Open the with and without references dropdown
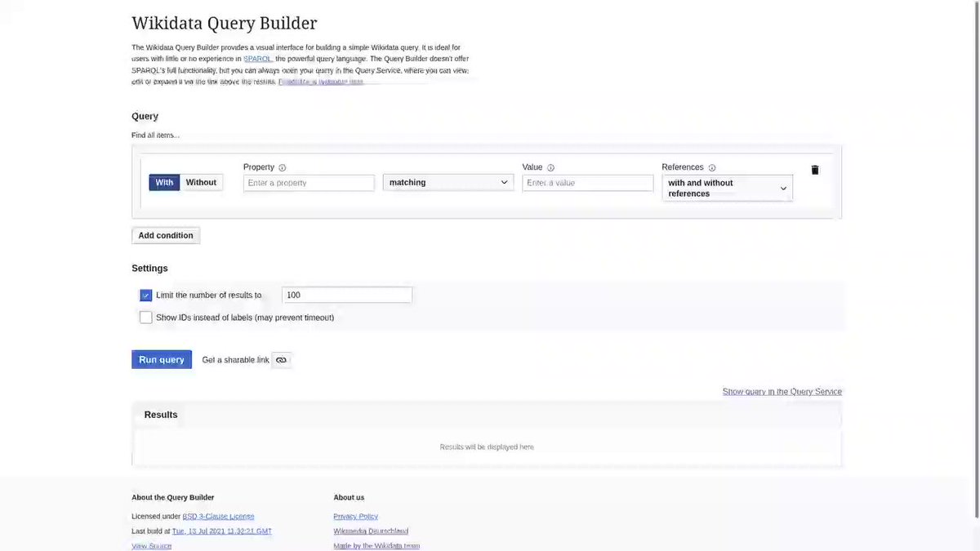Screen dimensions: 980x551 pos(727,188)
